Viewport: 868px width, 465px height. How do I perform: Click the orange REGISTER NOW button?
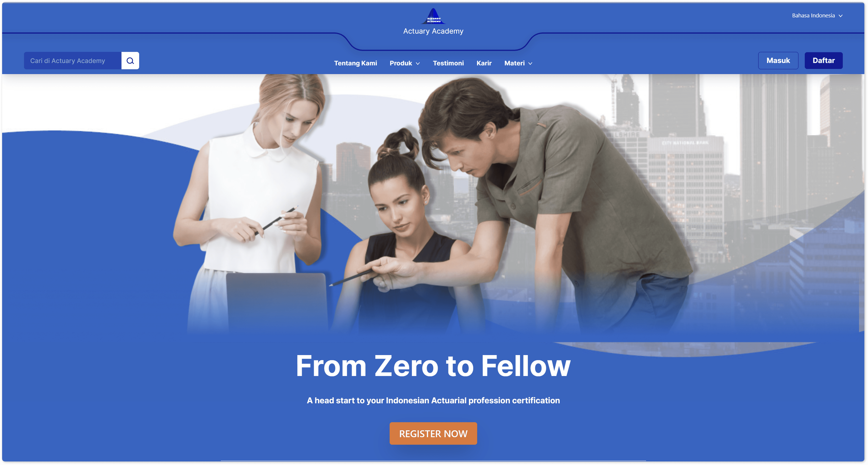(433, 433)
